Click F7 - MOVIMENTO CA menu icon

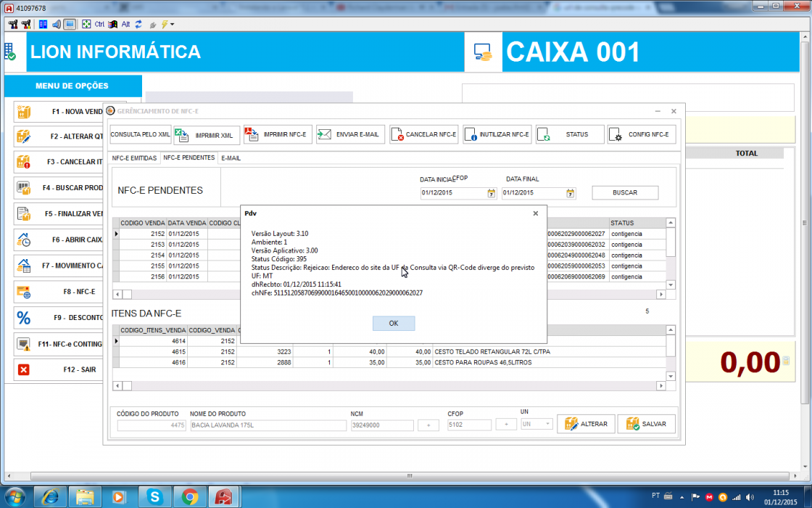[24, 266]
